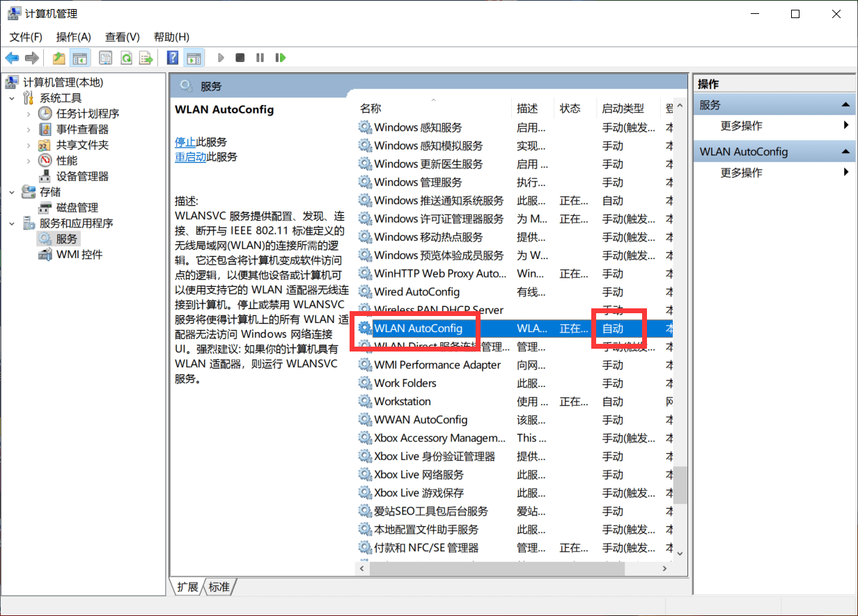Click the start service play icon
Screen dimensions: 858x616
221,57
